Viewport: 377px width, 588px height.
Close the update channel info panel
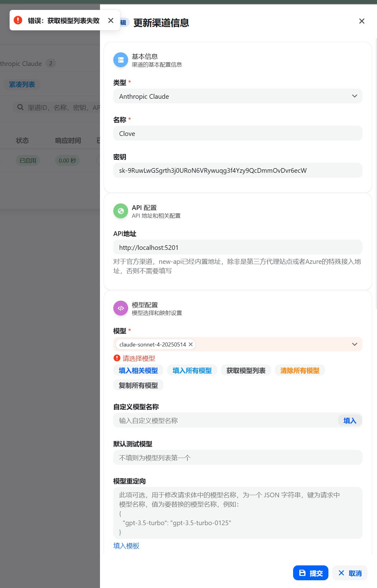pyautogui.click(x=362, y=21)
